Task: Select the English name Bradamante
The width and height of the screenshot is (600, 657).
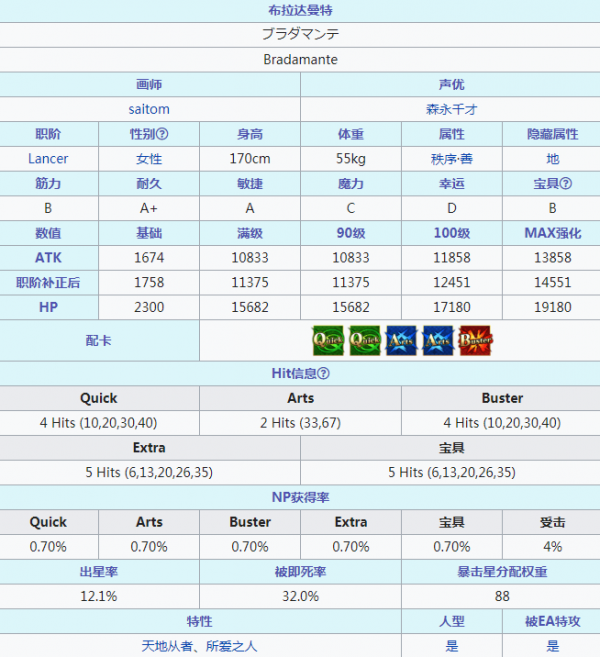Action: coord(300,59)
